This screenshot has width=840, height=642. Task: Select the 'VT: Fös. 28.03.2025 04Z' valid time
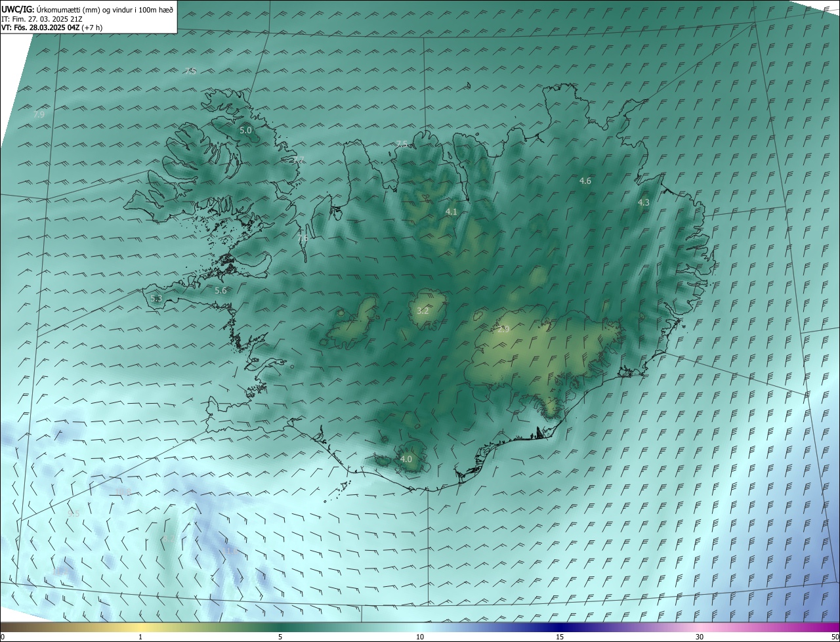tap(40, 28)
